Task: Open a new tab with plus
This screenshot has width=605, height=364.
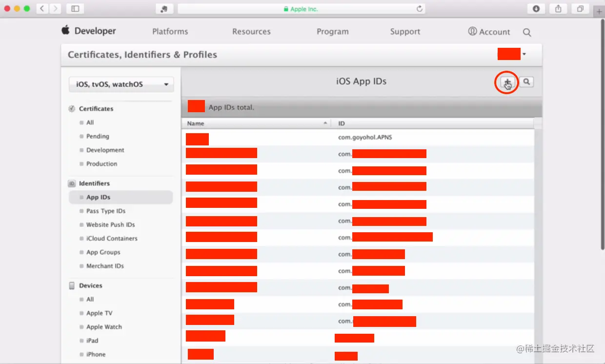Action: [x=599, y=11]
